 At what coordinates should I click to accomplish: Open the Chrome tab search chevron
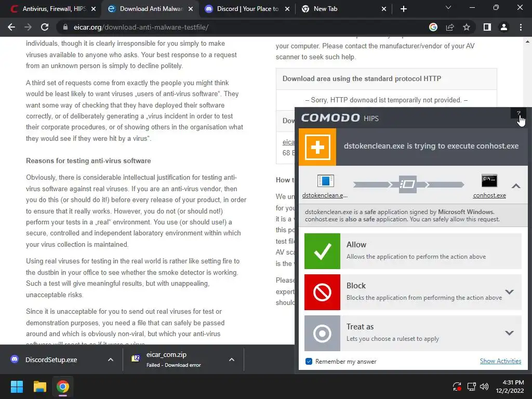tap(448, 7)
